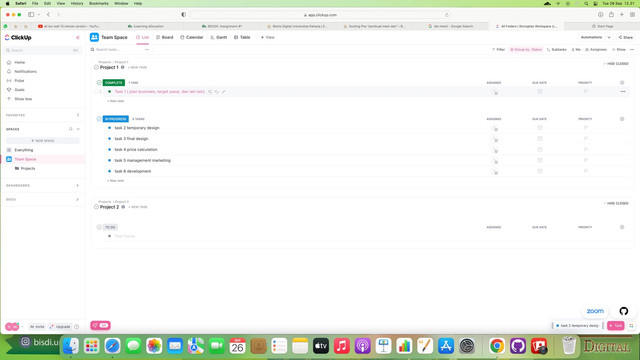The width and height of the screenshot is (640, 360).
Task: Toggle Subtasks display
Action: [557, 49]
